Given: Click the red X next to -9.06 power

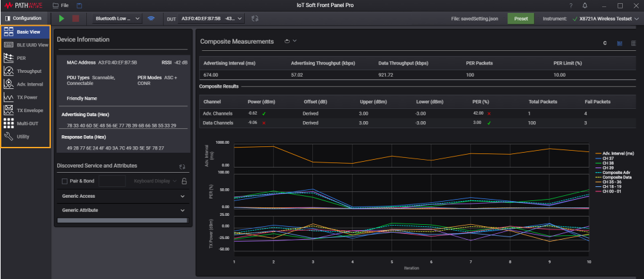Looking at the screenshot, I should tap(263, 123).
